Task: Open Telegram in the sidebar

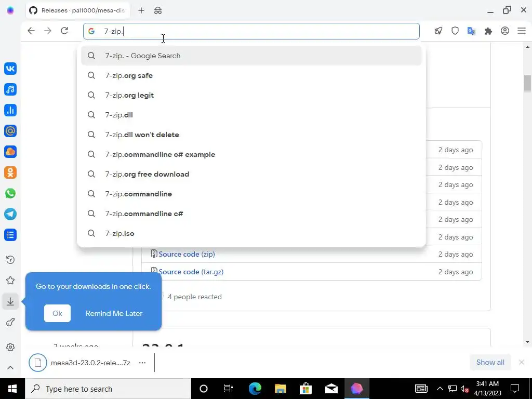Action: tap(10, 214)
